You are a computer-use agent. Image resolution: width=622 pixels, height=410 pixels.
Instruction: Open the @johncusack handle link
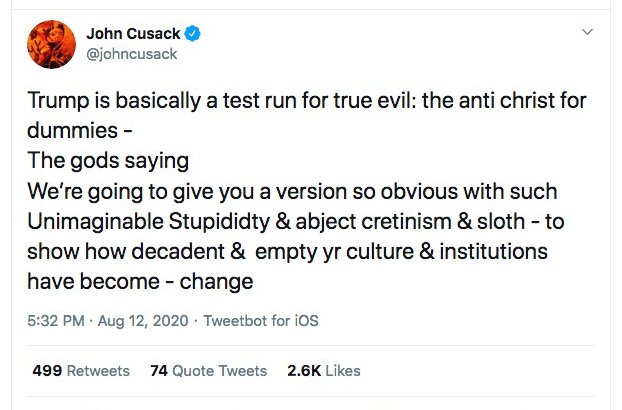[131, 54]
